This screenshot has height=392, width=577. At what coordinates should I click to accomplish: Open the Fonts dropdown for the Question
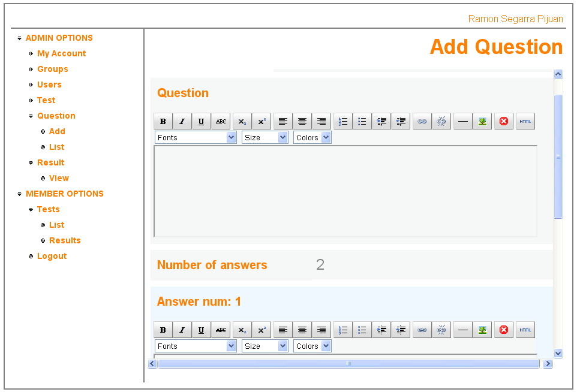click(196, 137)
